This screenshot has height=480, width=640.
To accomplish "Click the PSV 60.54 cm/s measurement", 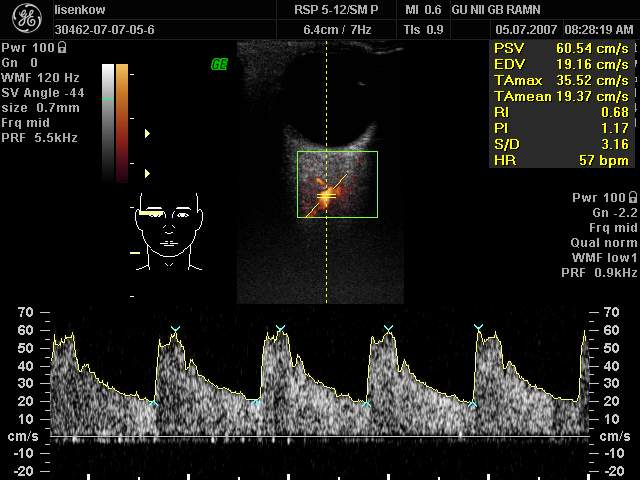I will click(561, 49).
